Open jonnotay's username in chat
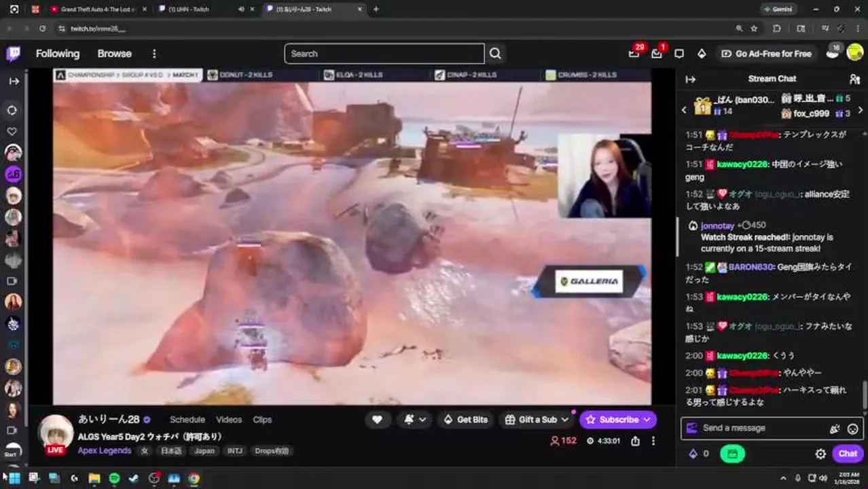The height and width of the screenshot is (489, 868). 717,225
